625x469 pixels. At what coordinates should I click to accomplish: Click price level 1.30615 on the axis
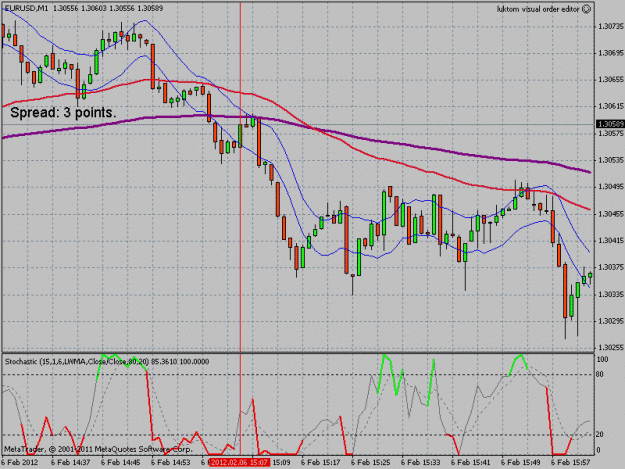click(x=611, y=106)
